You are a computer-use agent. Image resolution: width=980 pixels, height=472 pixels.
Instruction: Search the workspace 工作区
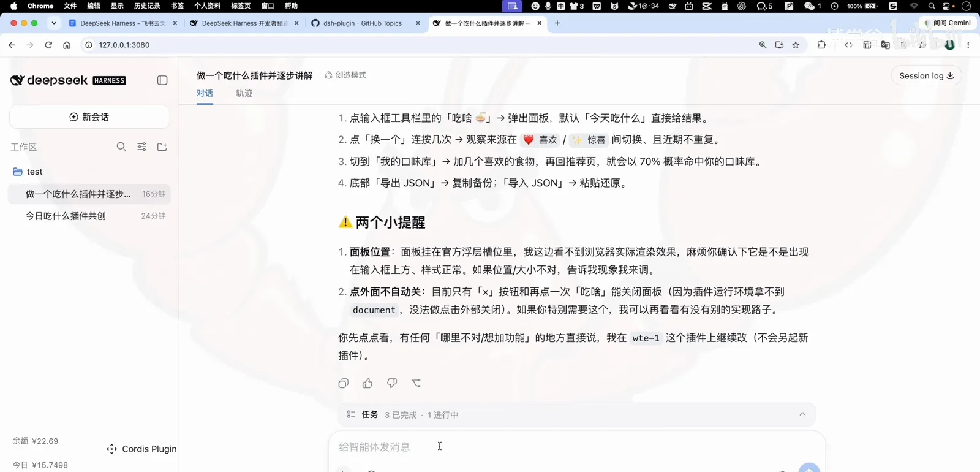(121, 147)
